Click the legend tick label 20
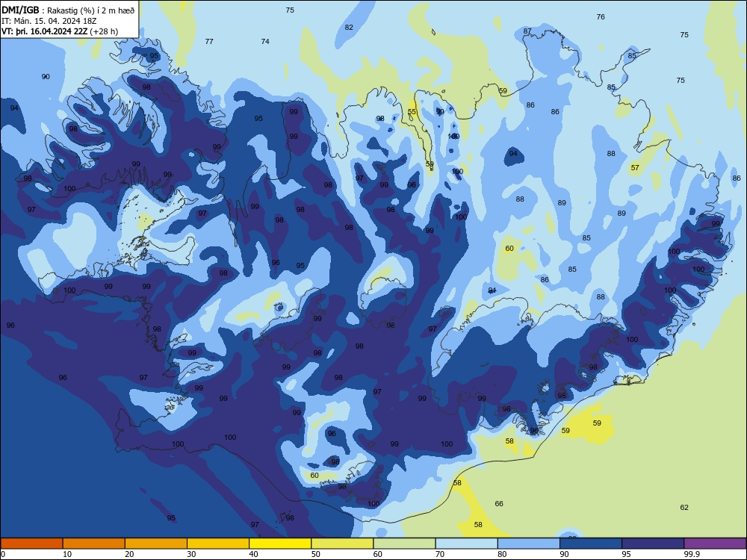This screenshot has width=747, height=560. pyautogui.click(x=129, y=554)
